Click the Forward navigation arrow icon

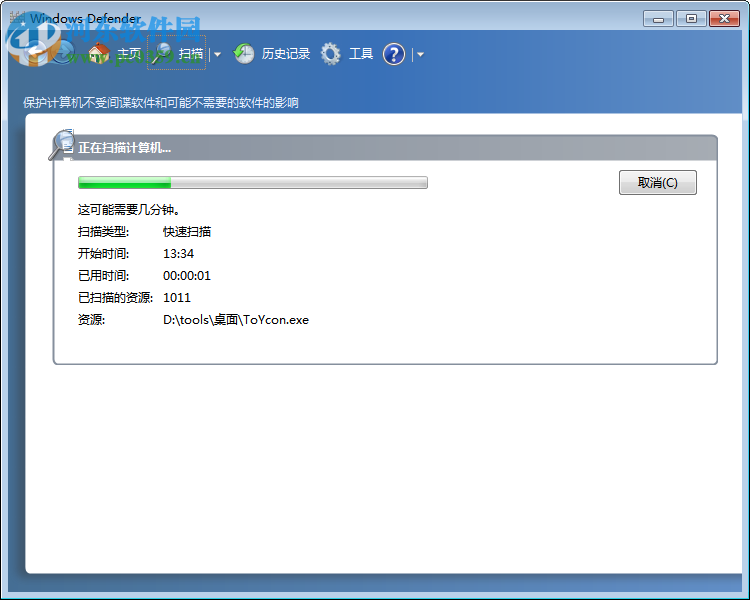[64, 53]
